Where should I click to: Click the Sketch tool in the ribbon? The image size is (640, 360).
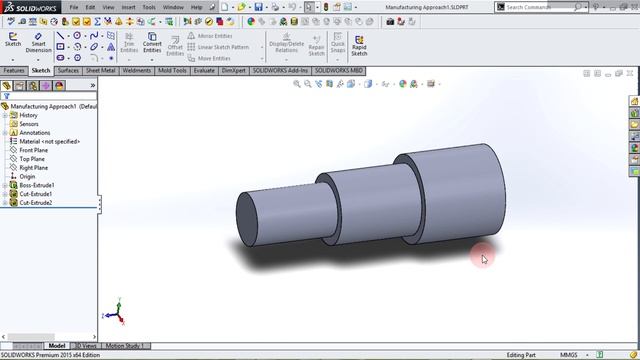pos(13,40)
